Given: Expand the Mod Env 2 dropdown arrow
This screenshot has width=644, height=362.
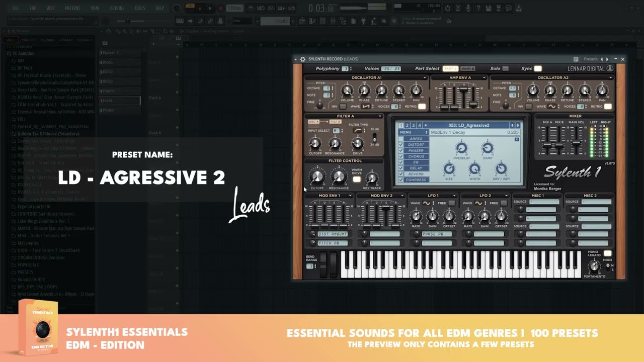Looking at the screenshot, I should point(403,196).
